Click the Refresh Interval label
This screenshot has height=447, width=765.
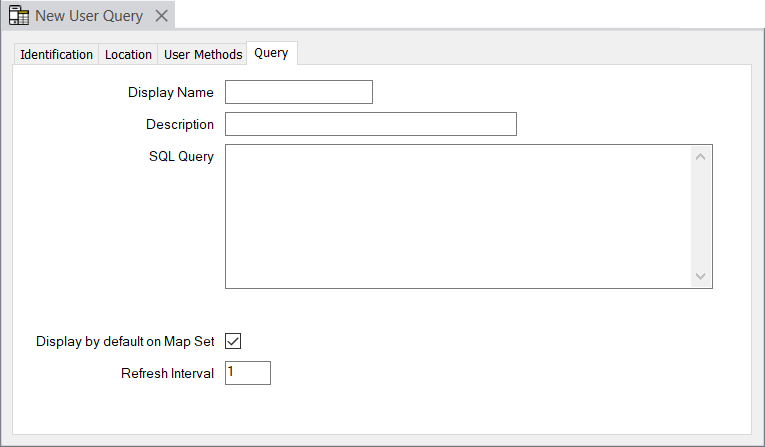167,373
